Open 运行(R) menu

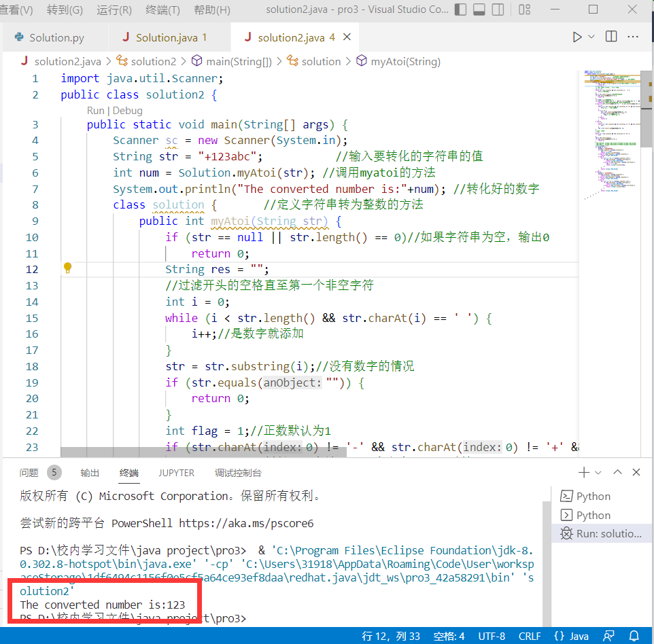[x=114, y=10]
